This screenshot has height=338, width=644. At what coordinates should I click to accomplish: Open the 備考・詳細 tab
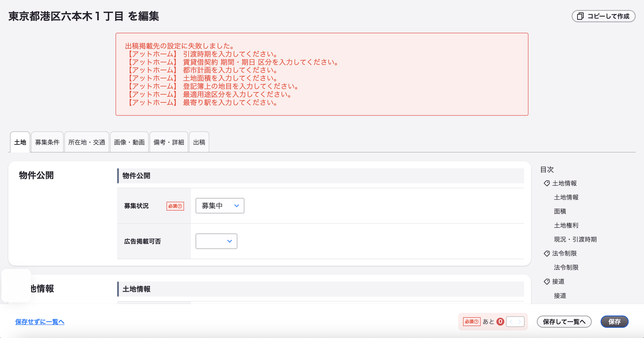click(169, 142)
